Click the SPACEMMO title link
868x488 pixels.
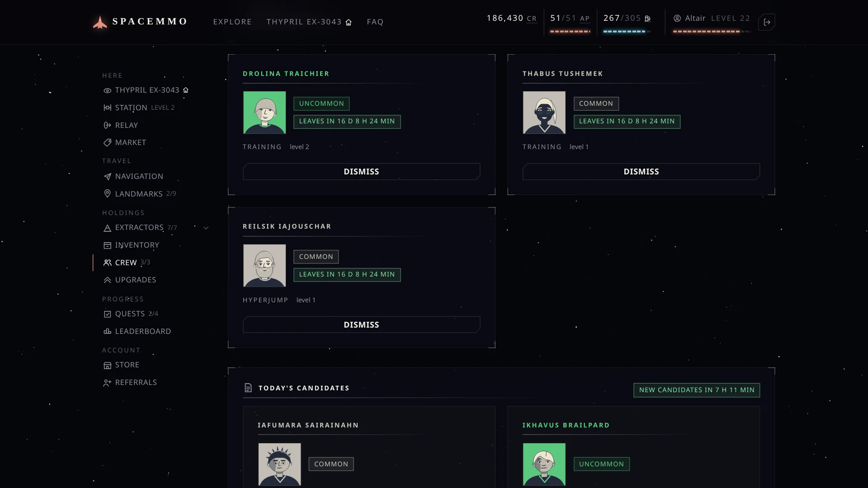(150, 21)
